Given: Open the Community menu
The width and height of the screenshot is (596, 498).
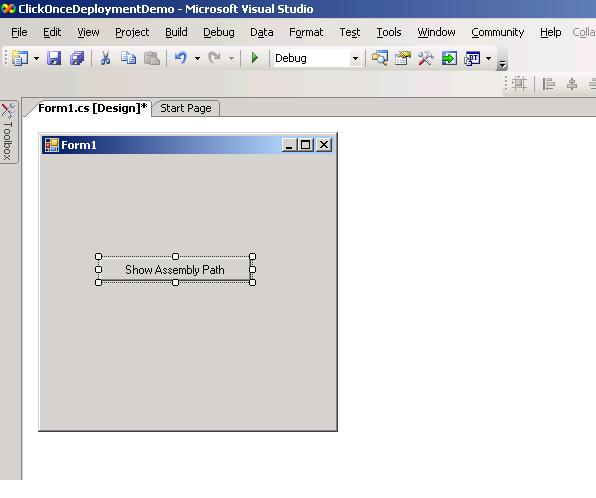Looking at the screenshot, I should pyautogui.click(x=498, y=32).
